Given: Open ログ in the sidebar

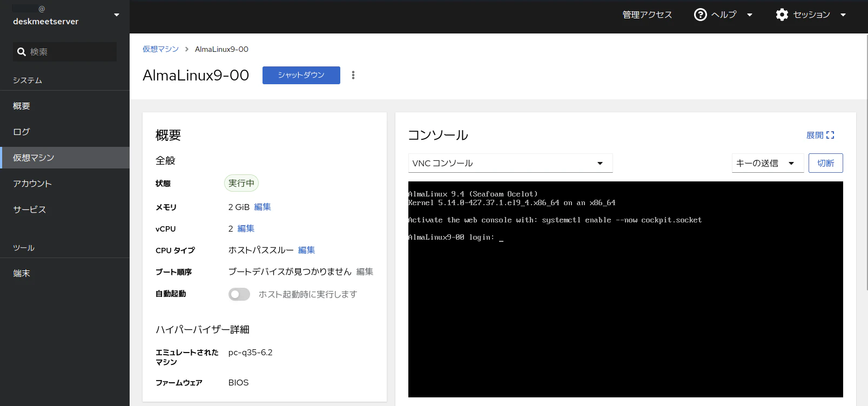Looking at the screenshot, I should point(65,132).
